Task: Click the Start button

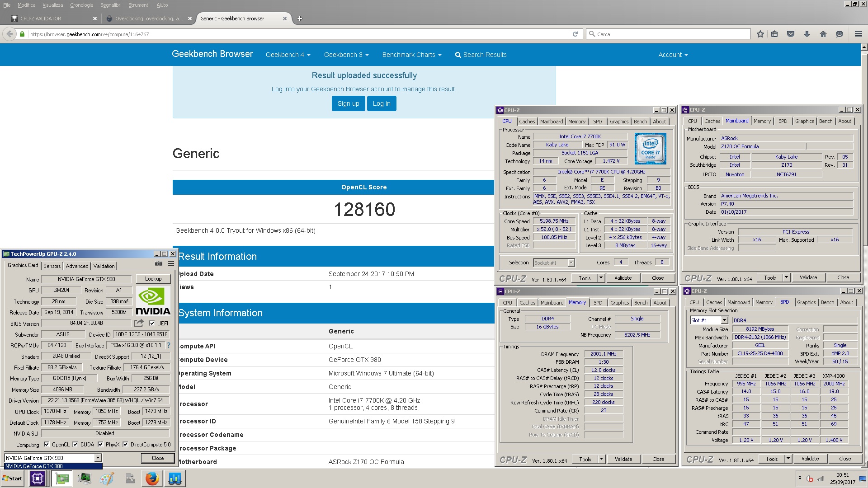Action: (13, 479)
